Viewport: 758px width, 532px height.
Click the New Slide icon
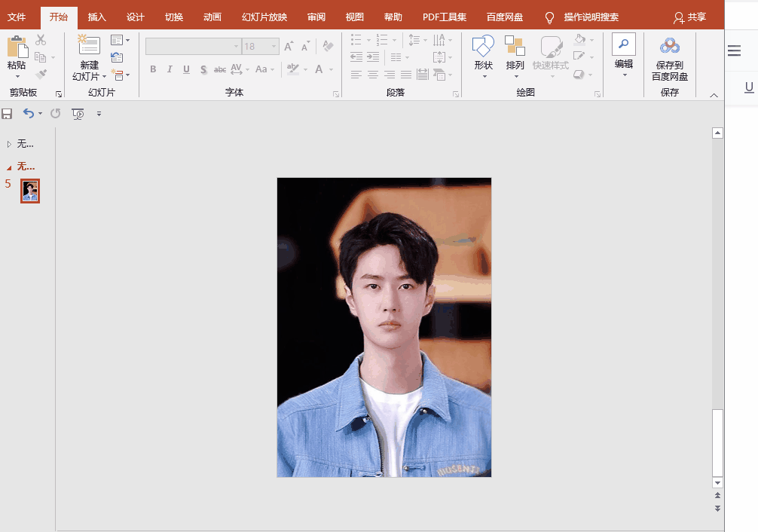(x=89, y=46)
